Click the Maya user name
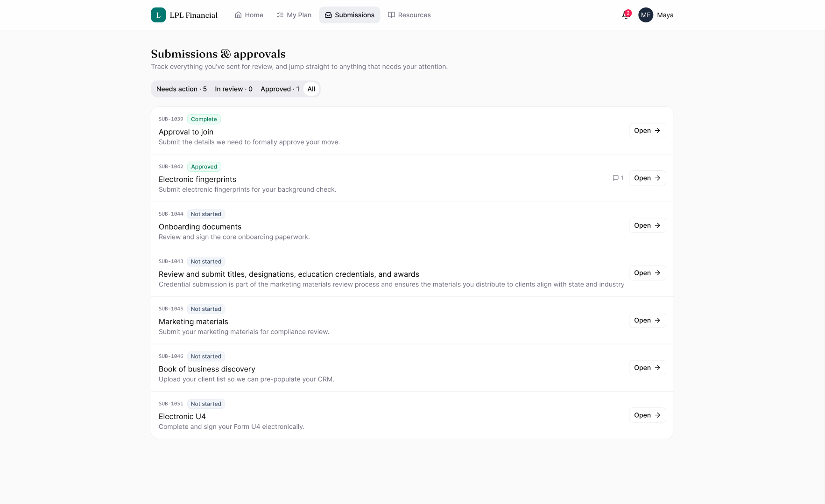 point(665,15)
